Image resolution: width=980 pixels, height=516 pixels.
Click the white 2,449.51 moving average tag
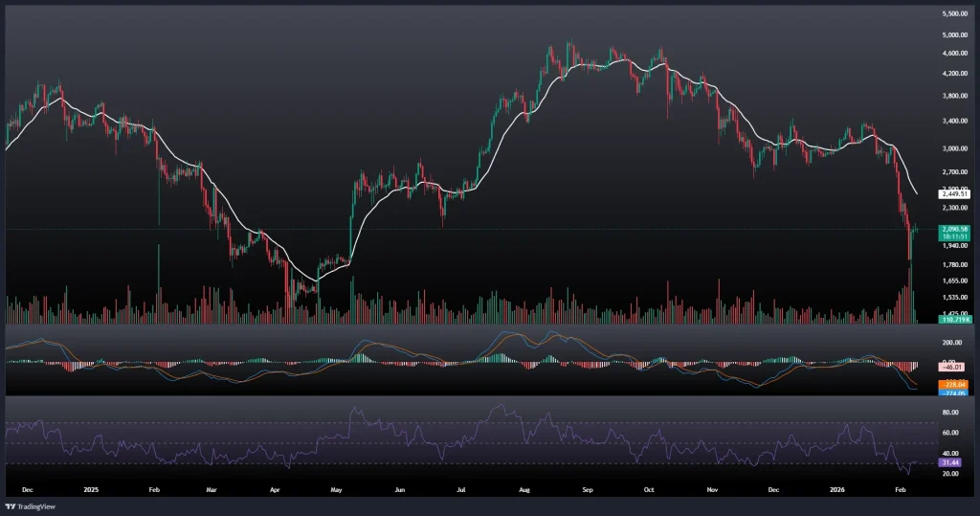click(929, 193)
